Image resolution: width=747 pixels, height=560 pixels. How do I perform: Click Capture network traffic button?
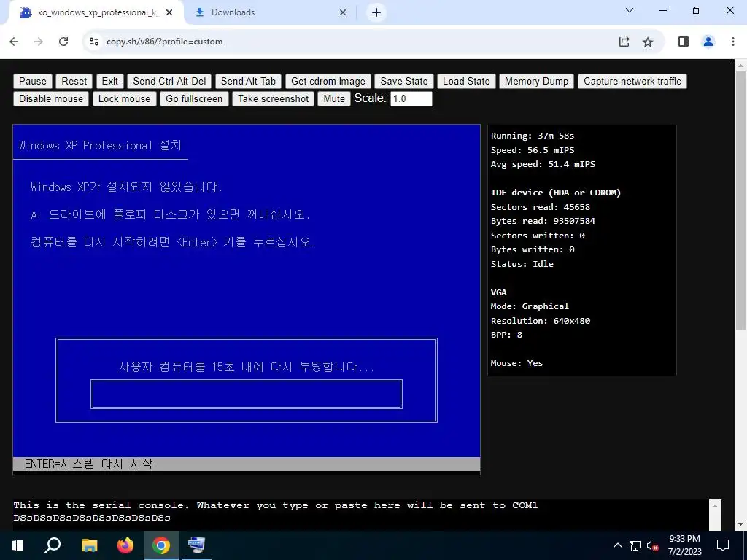[632, 82]
